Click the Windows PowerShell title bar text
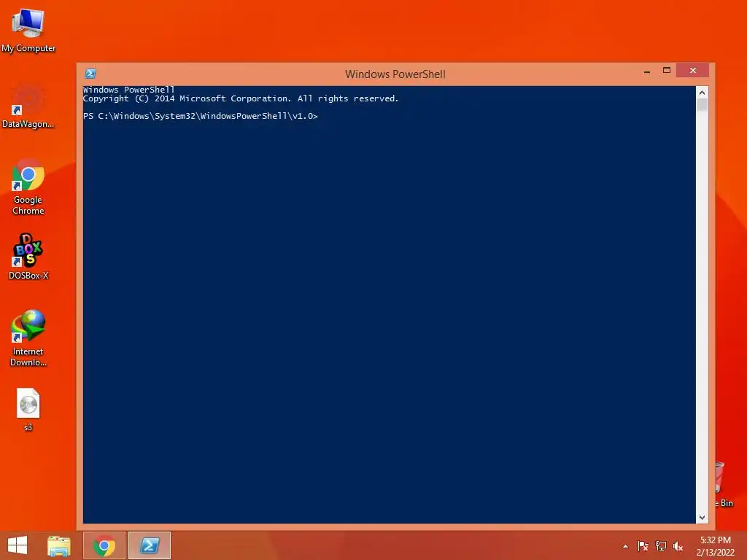The height and width of the screenshot is (560, 747). tap(395, 74)
